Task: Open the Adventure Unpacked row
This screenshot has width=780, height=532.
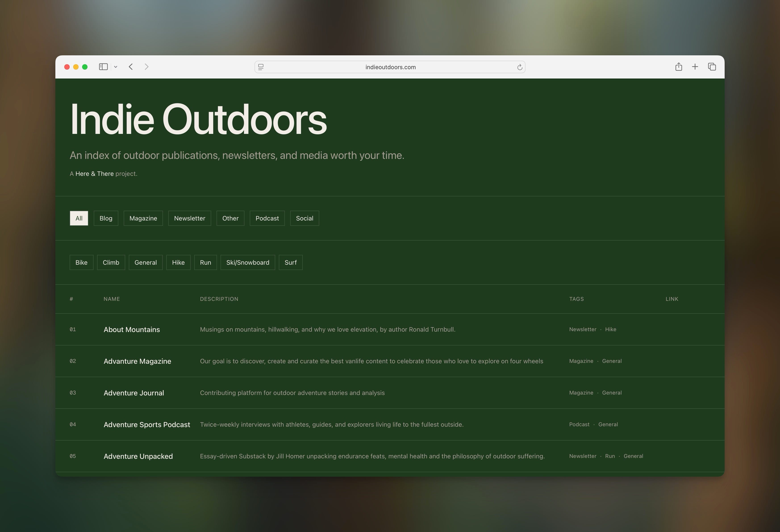Action: click(138, 456)
